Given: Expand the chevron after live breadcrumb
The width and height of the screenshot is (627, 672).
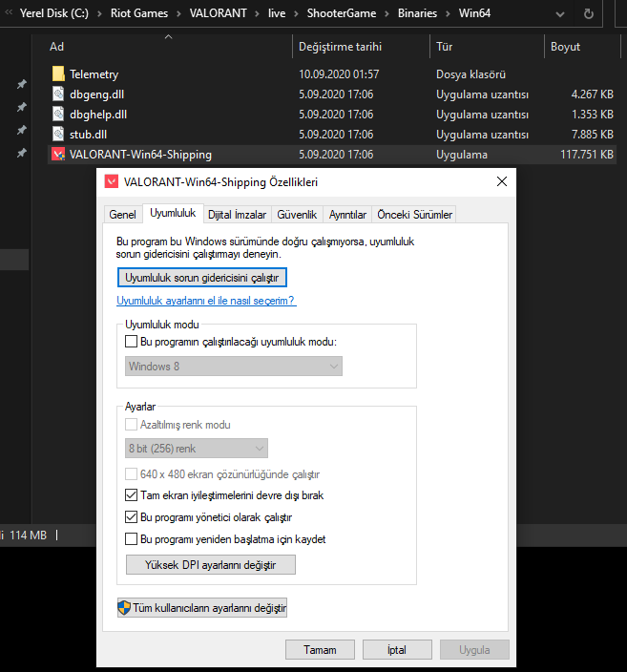Looking at the screenshot, I should point(296,13).
